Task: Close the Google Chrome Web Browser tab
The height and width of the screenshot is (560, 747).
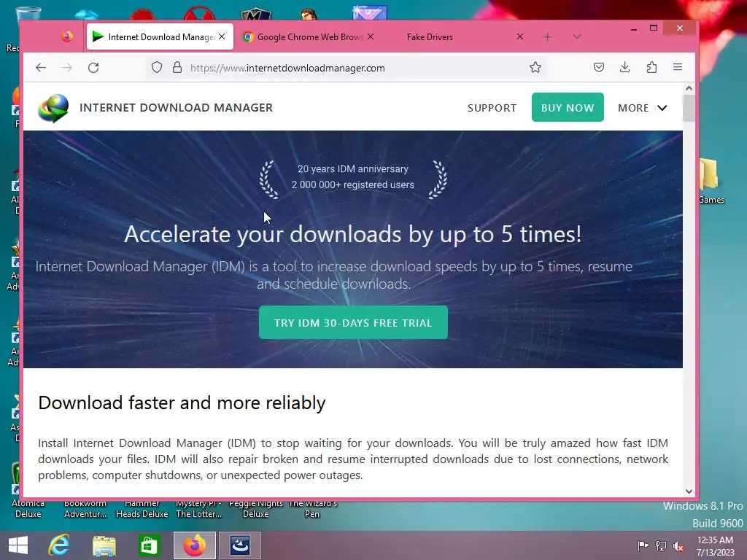Action: coord(371,36)
